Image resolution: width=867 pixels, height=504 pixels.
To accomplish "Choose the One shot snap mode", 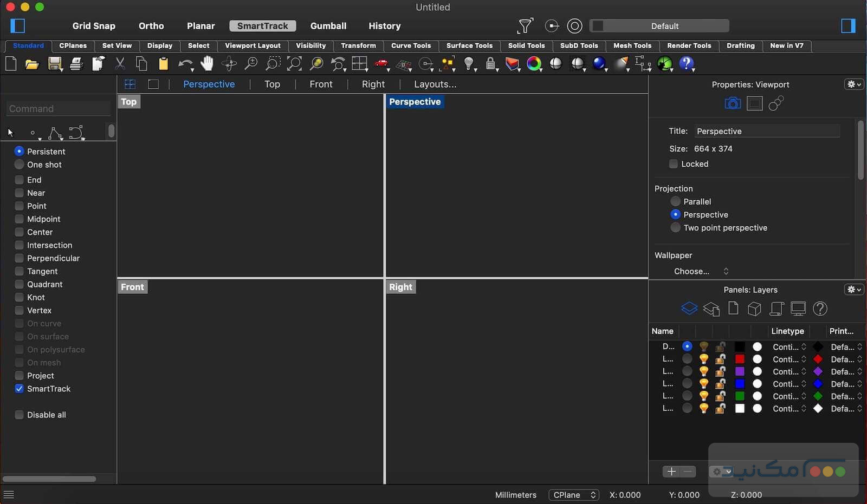I will coord(20,165).
